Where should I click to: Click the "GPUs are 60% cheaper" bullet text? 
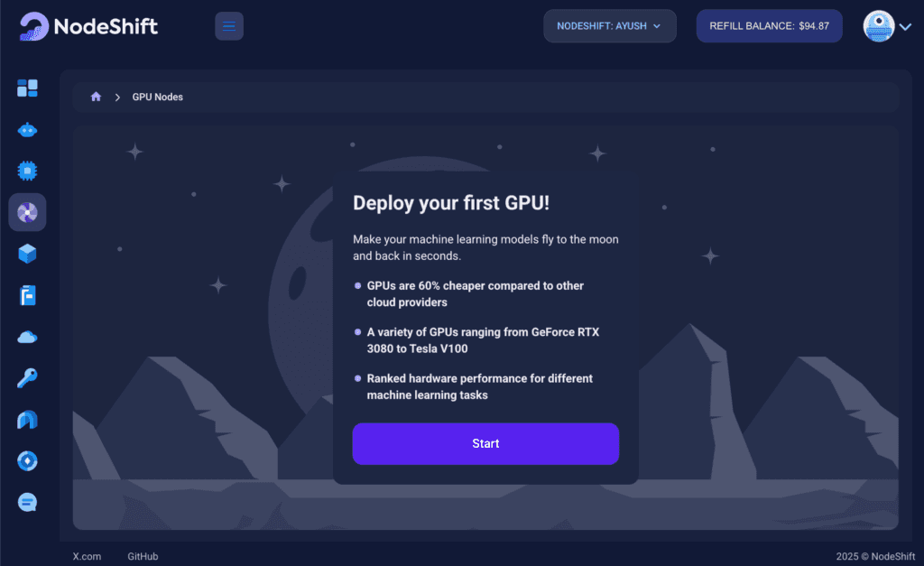[475, 293]
